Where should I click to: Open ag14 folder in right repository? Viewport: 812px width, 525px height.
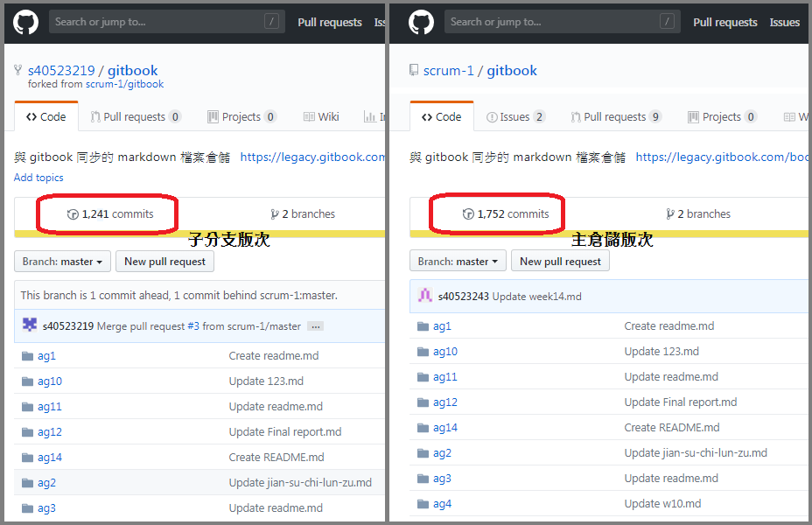pos(445,428)
